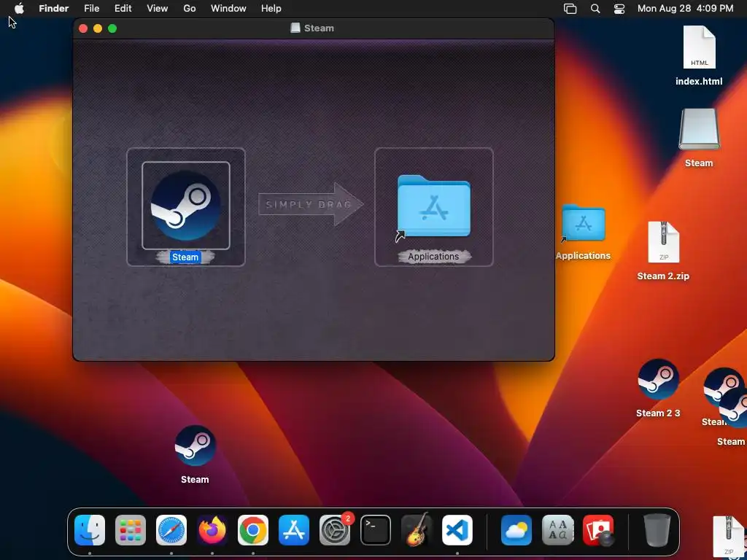Viewport: 747px width, 560px height.
Task: Open Font Book from the Dock
Action: [557, 529]
